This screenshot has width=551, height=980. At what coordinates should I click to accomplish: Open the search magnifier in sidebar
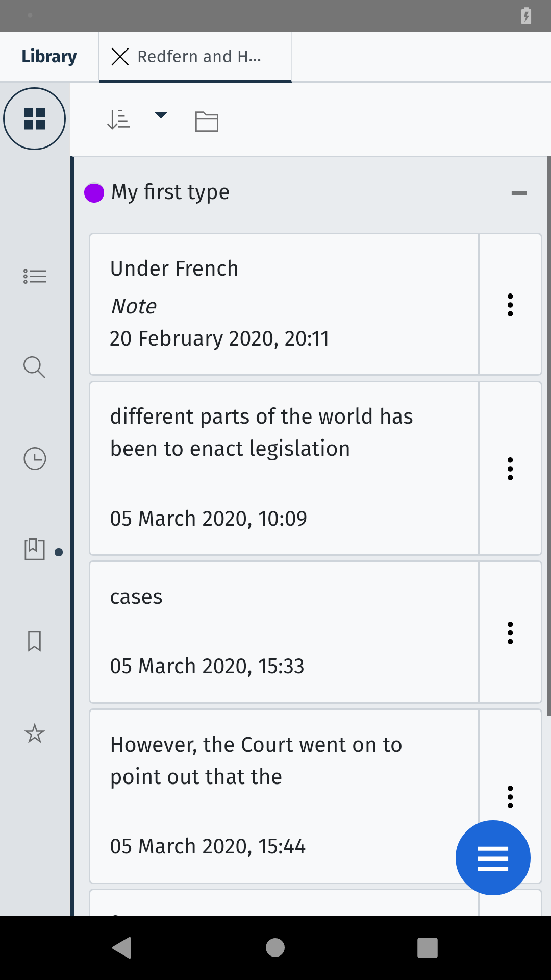(x=35, y=367)
